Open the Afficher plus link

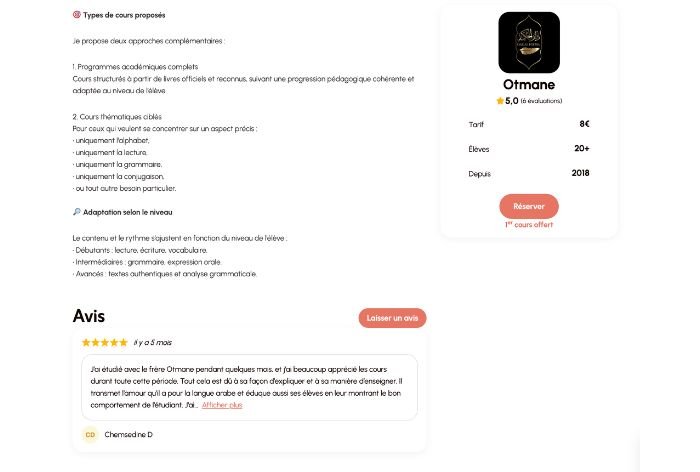[222, 405]
